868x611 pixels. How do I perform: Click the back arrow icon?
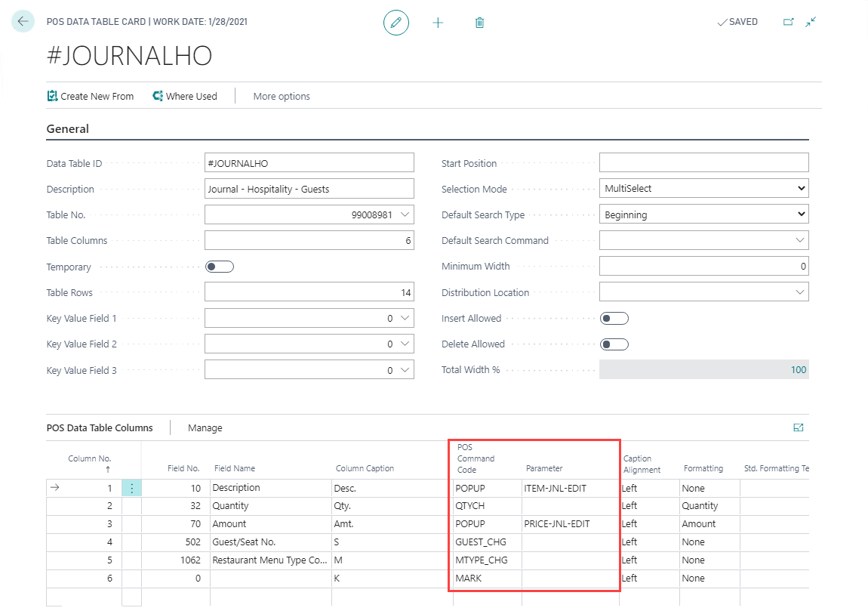pos(23,22)
